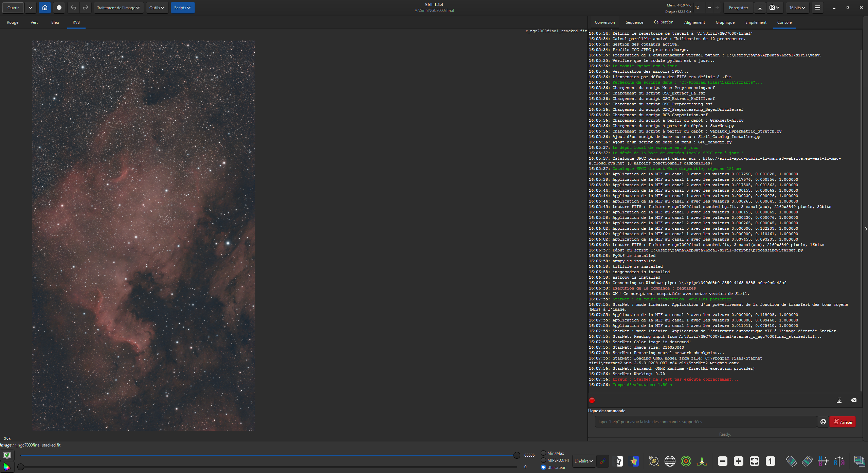This screenshot has height=473, width=868.
Task: Switch to the RVB channel tab
Action: tap(76, 22)
